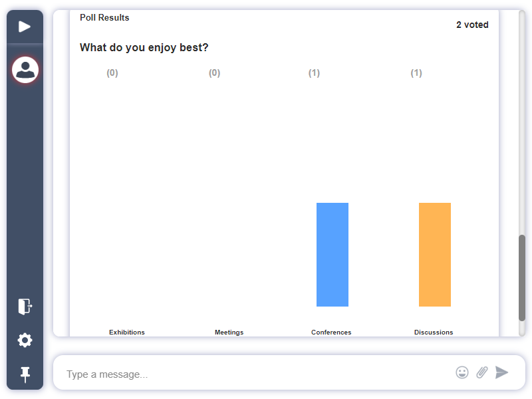Select the Exhibitions label
Screen dimensions: 532x399
point(127,332)
